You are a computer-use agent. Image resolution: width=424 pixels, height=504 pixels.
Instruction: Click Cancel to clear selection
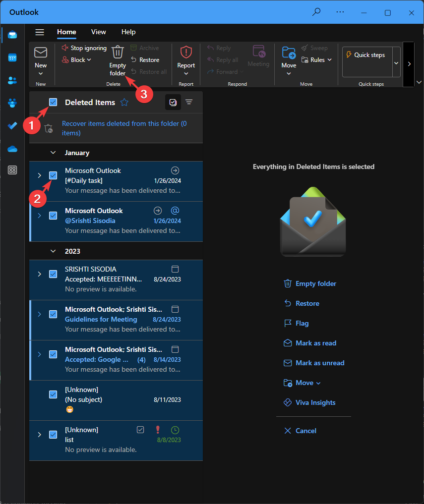[300, 431]
